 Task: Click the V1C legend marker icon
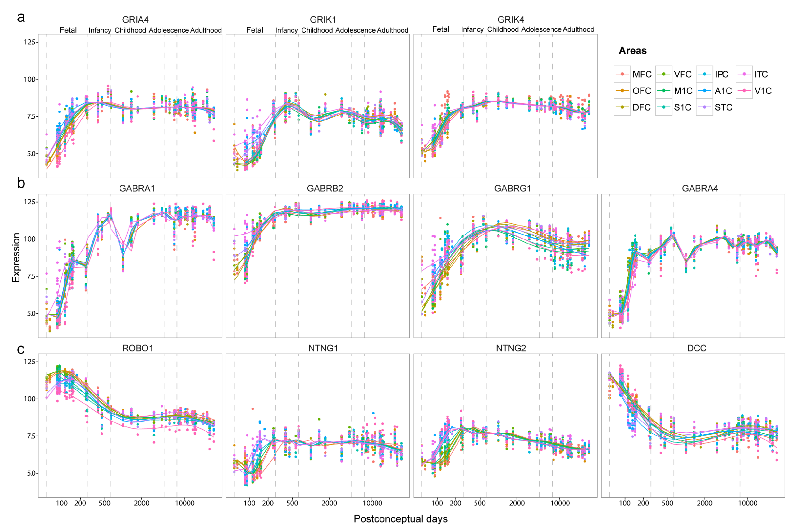(x=744, y=90)
